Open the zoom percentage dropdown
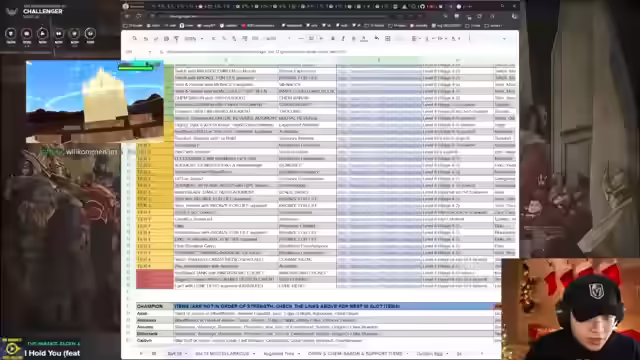 pyautogui.click(x=193, y=39)
